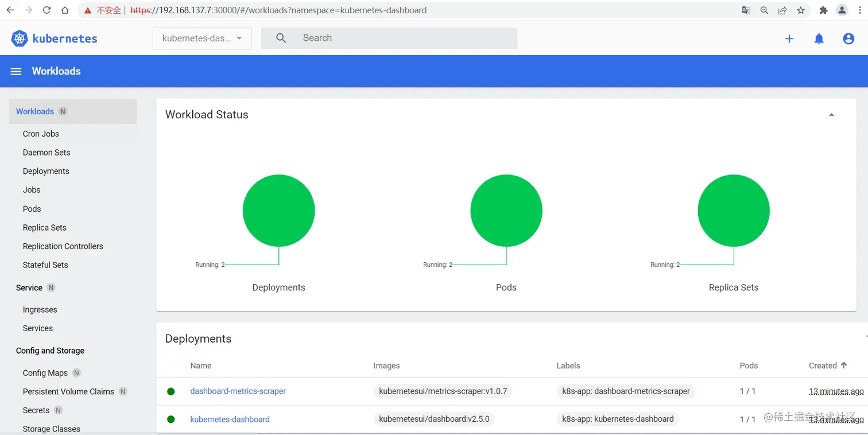Open the dashboard-metrics-scraper deployment link

[x=238, y=391]
